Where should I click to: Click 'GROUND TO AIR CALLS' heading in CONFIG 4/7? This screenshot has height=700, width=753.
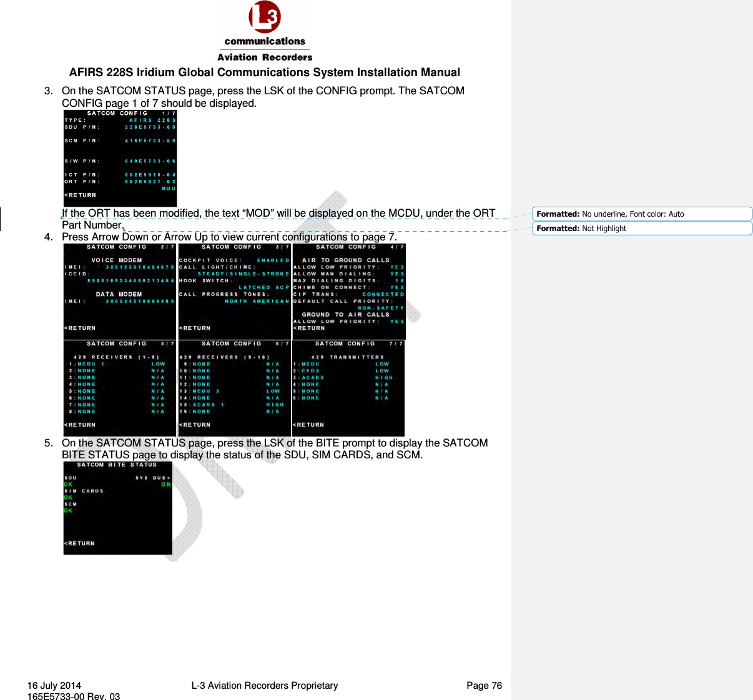coord(345,315)
